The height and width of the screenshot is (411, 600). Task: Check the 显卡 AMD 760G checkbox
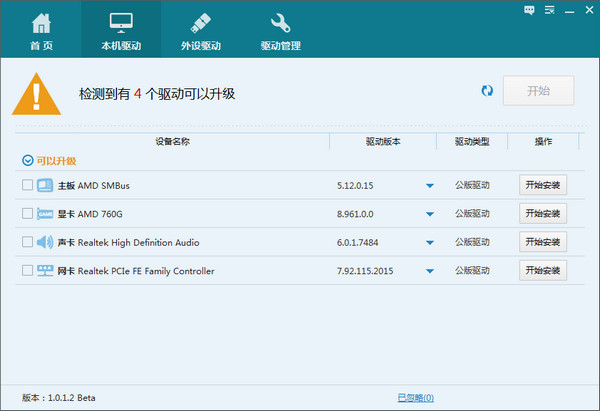[27, 214]
